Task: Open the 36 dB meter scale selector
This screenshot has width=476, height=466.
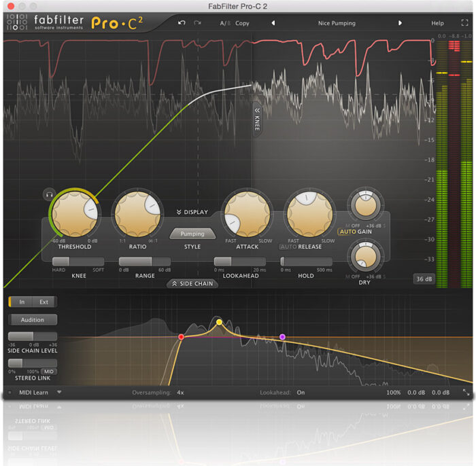Action: click(424, 279)
